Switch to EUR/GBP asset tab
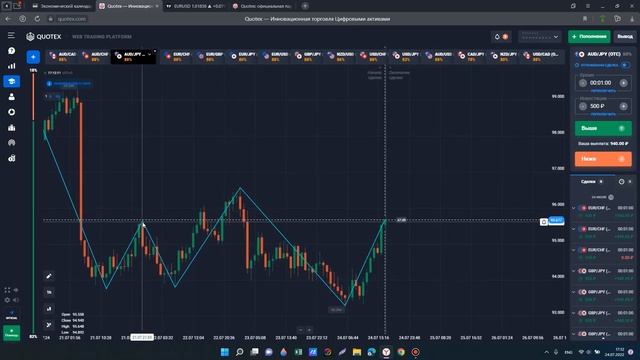The image size is (640, 360). pos(210,57)
